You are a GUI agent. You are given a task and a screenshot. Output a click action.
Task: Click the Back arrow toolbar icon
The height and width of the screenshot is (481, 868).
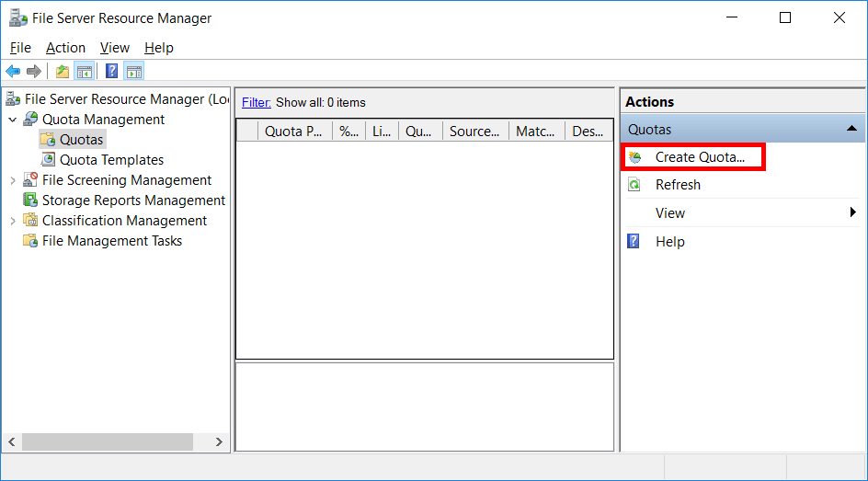(13, 72)
